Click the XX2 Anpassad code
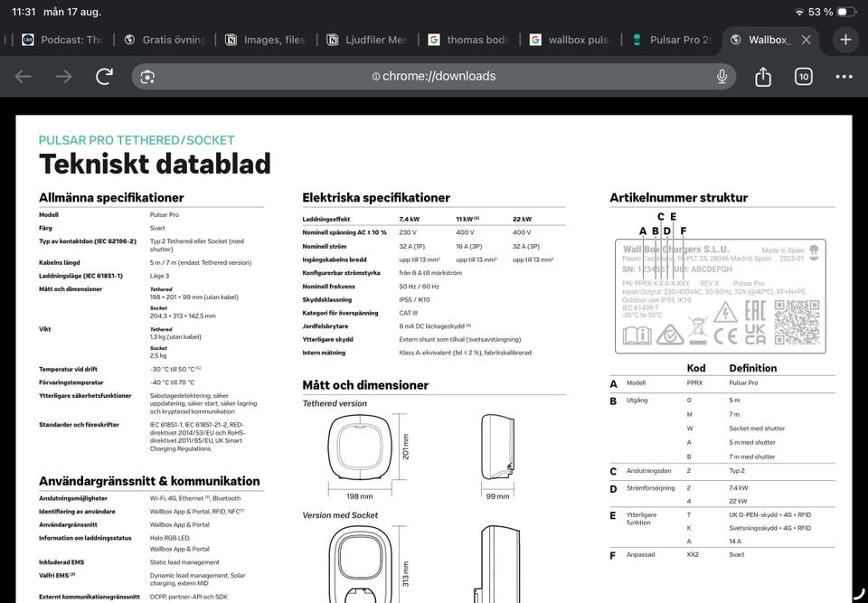This screenshot has width=868, height=603. point(692,555)
